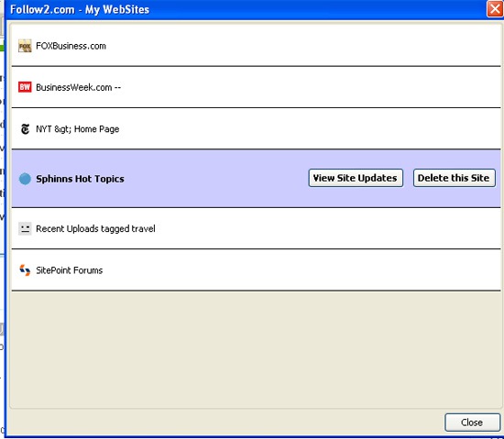Select the NYT Home Page entry

(257, 128)
